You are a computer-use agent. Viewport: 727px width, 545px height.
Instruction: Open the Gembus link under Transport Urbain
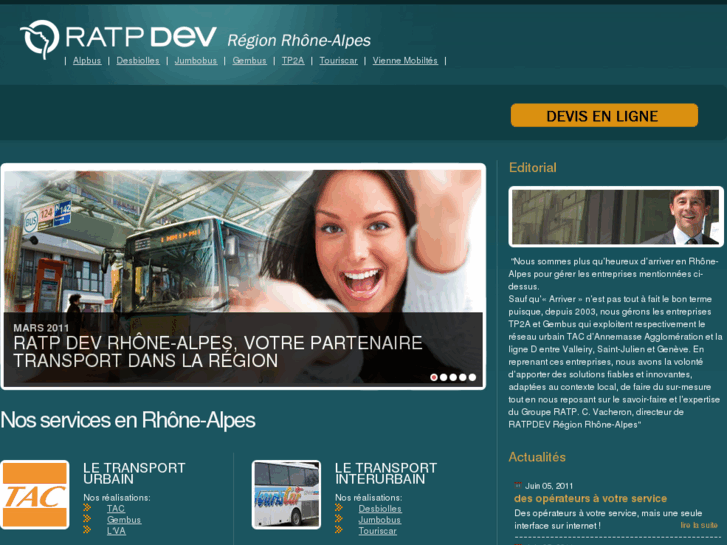pos(124,520)
